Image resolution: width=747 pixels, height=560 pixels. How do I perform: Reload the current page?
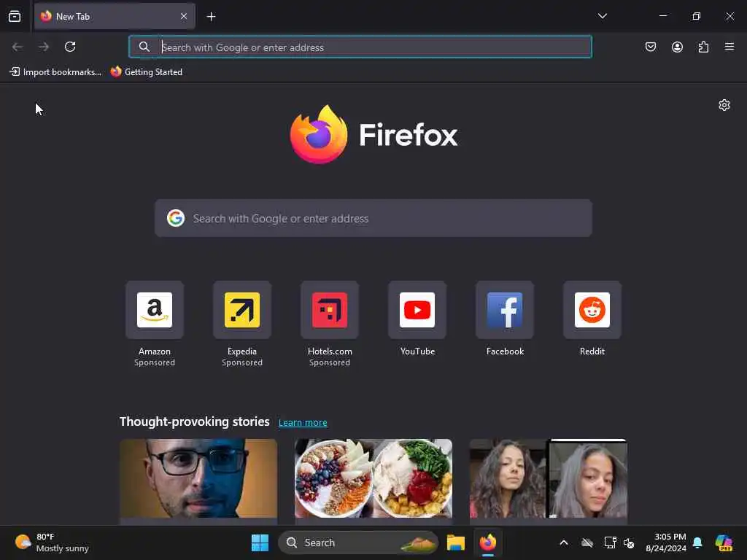tap(70, 47)
